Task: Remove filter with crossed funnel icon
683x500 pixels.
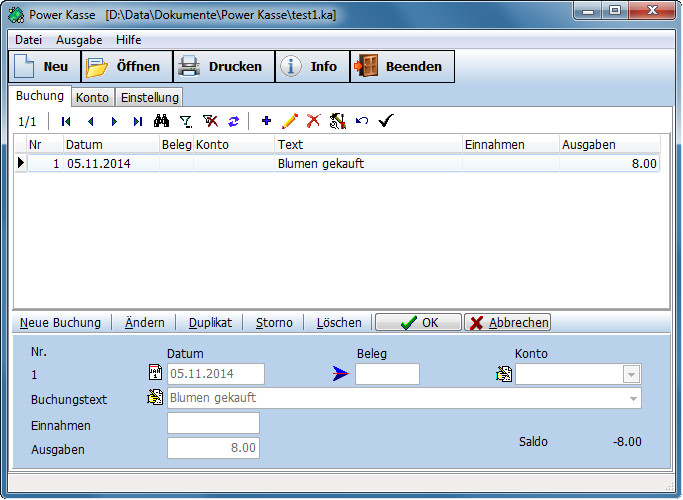Action: pyautogui.click(x=210, y=121)
